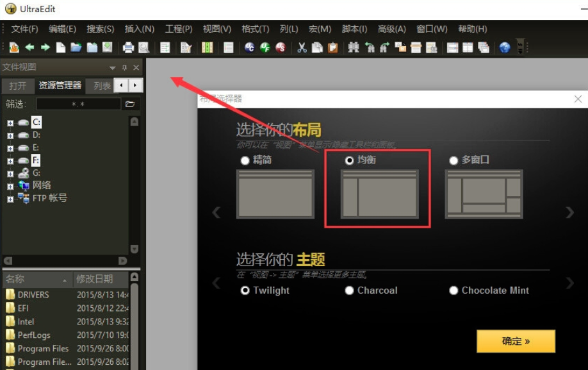Expand the FTP 帐号 tree node

click(x=10, y=199)
